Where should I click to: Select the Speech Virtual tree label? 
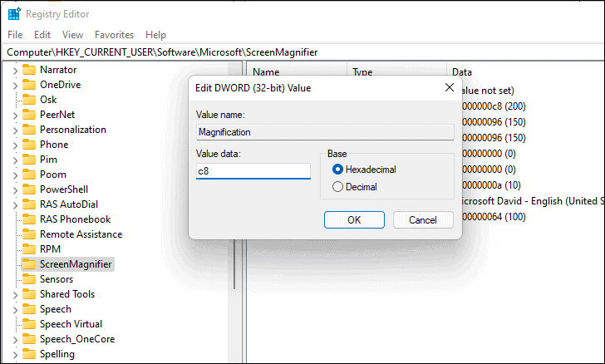[x=71, y=324]
